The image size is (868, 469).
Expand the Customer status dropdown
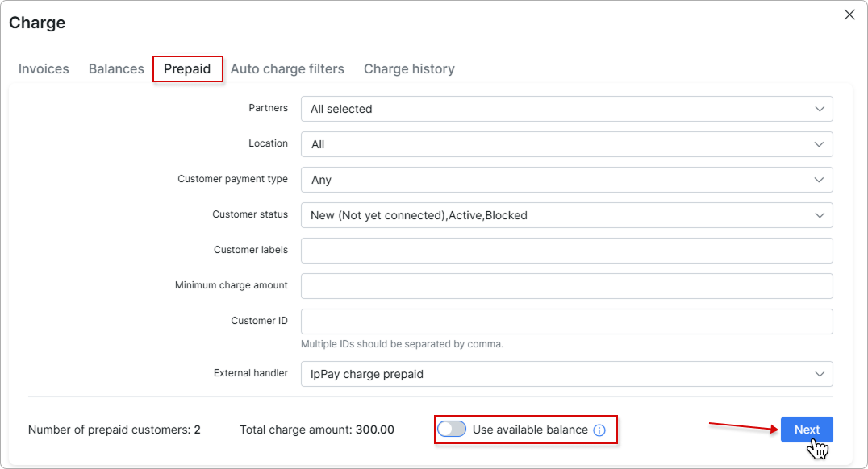pyautogui.click(x=566, y=215)
